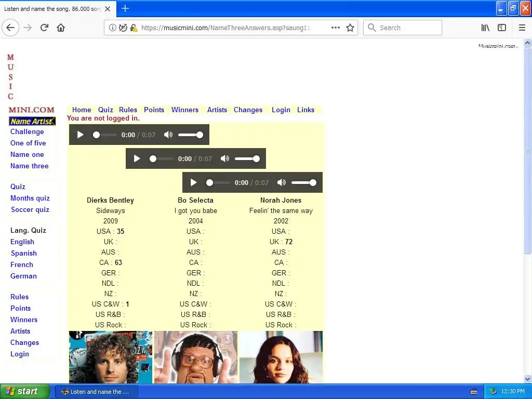Open a new browser tab
This screenshot has width=532, height=399.
tap(125, 8)
